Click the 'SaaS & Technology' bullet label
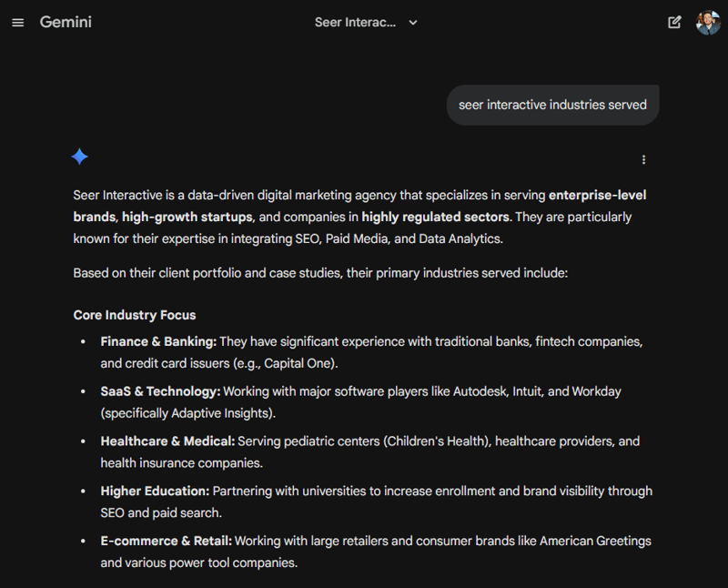 [160, 391]
